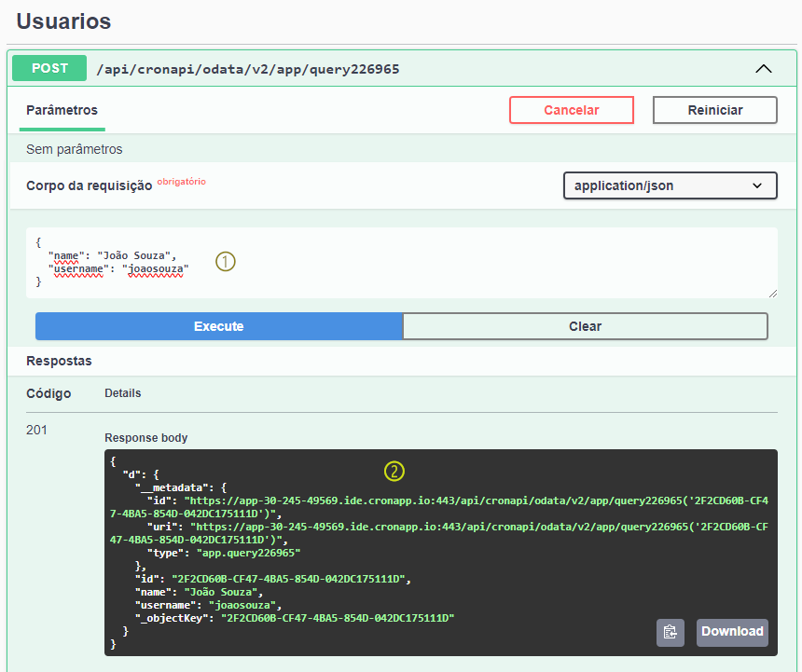Download the response body

pyautogui.click(x=732, y=632)
